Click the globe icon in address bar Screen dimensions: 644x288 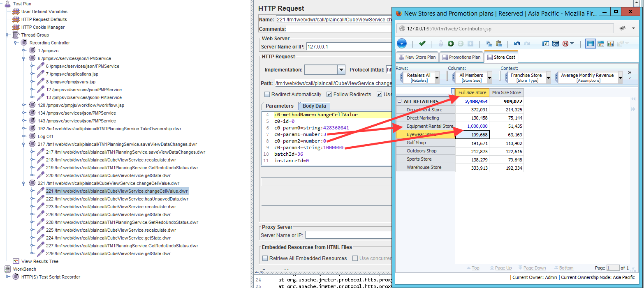pos(402,29)
